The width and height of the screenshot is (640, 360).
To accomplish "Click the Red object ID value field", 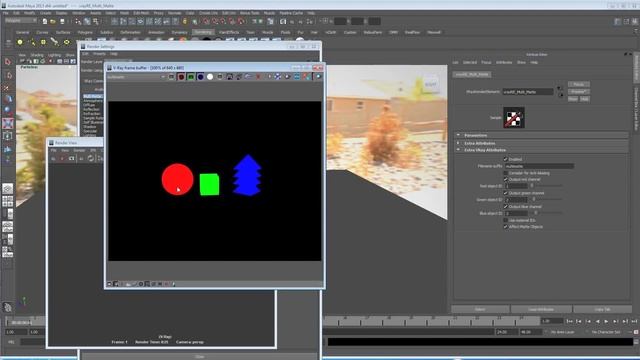I will pyautogui.click(x=516, y=186).
